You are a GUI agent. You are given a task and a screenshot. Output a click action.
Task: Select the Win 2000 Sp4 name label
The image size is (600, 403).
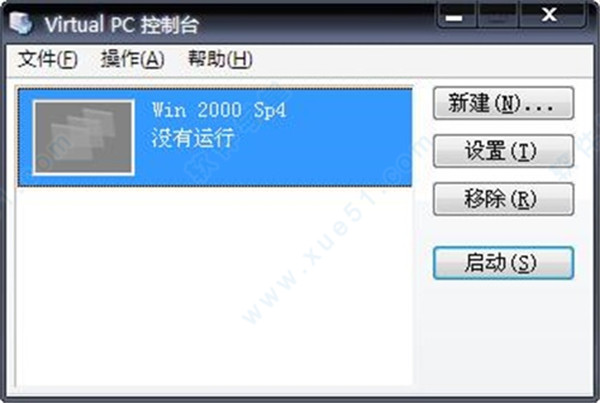click(x=219, y=110)
